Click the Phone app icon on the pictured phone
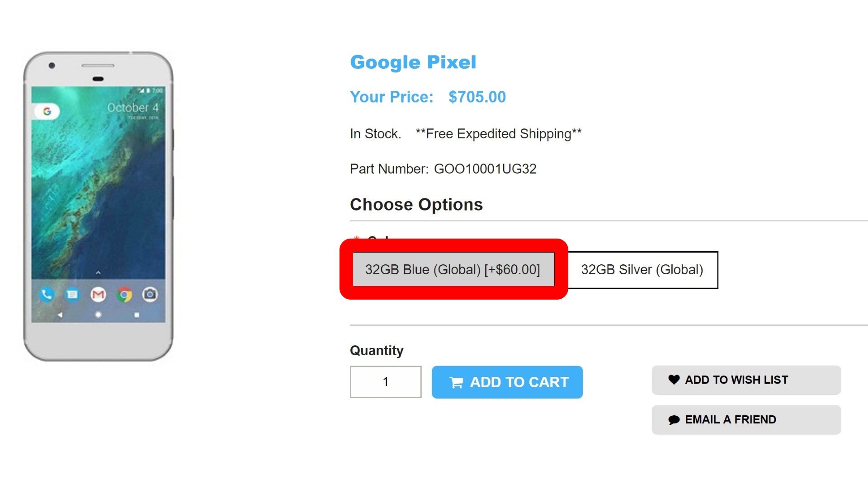 coord(46,295)
